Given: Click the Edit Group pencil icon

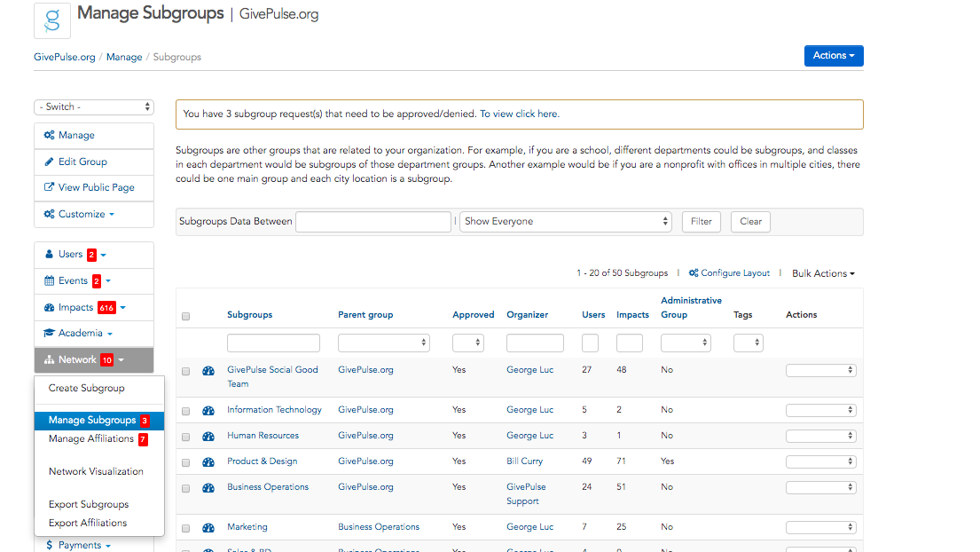Looking at the screenshot, I should point(50,162).
